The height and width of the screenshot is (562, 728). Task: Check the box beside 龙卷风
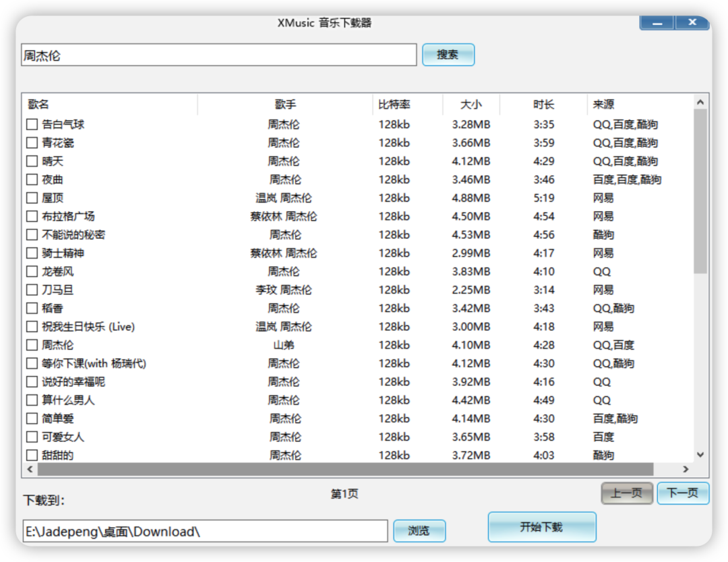coord(31,271)
